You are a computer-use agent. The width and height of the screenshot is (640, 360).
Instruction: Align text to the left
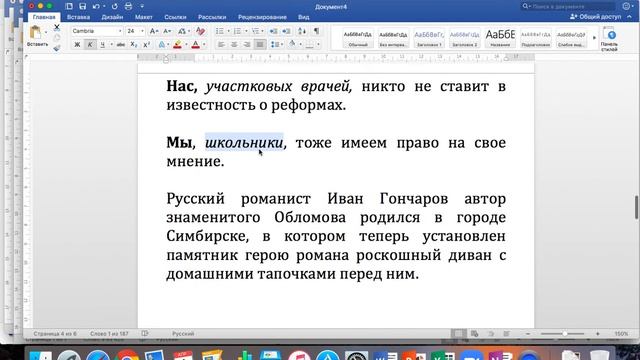coord(221,44)
